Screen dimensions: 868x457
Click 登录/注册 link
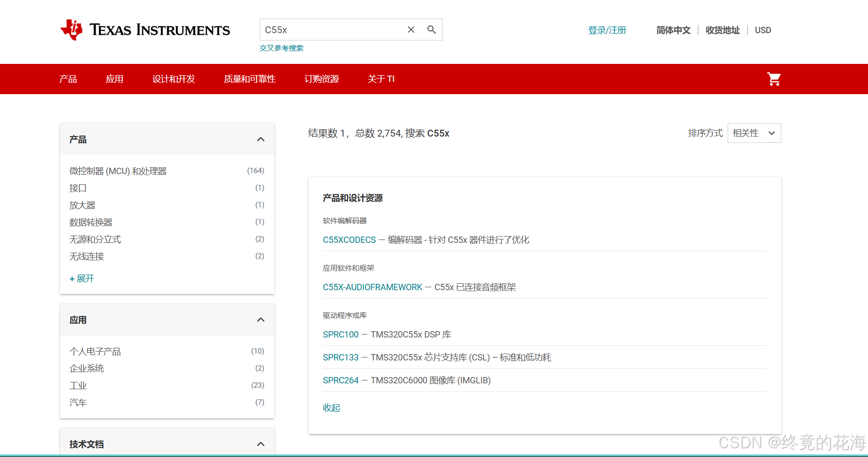tap(607, 30)
